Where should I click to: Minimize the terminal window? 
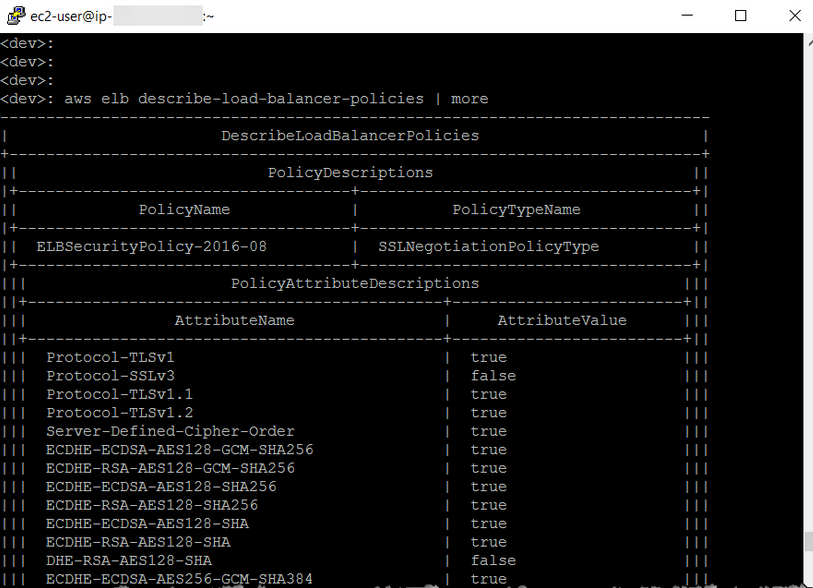(x=687, y=16)
